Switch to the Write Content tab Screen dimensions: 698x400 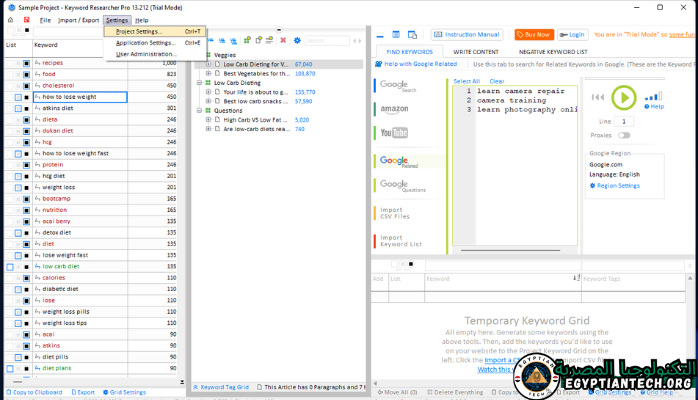(476, 50)
